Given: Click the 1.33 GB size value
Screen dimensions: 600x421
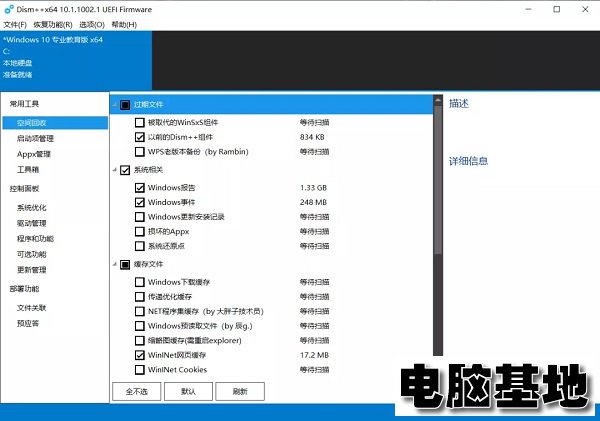Looking at the screenshot, I should coord(313,188).
